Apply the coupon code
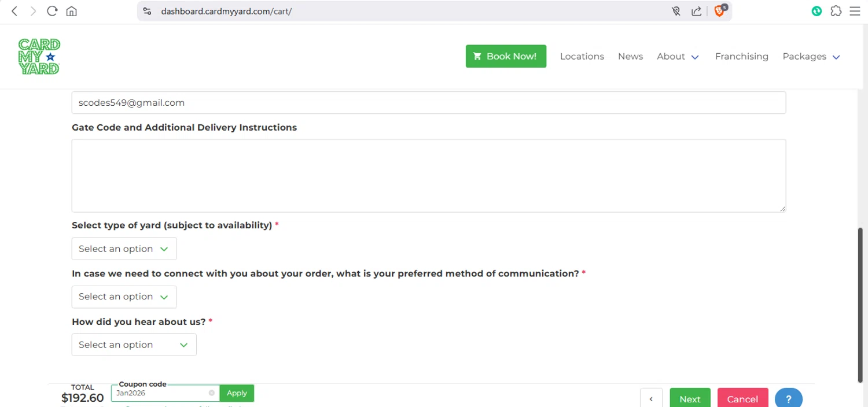Viewport: 868px width, 407px height. pyautogui.click(x=237, y=393)
